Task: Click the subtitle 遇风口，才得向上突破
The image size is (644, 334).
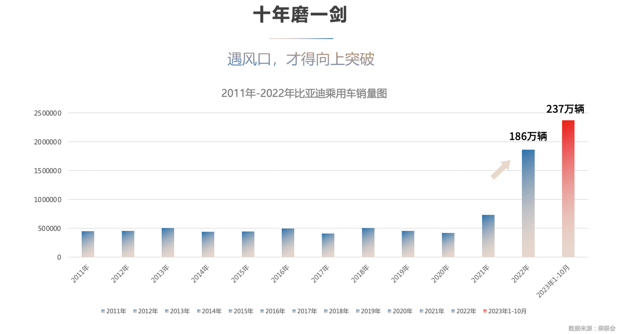Action: 301,59
